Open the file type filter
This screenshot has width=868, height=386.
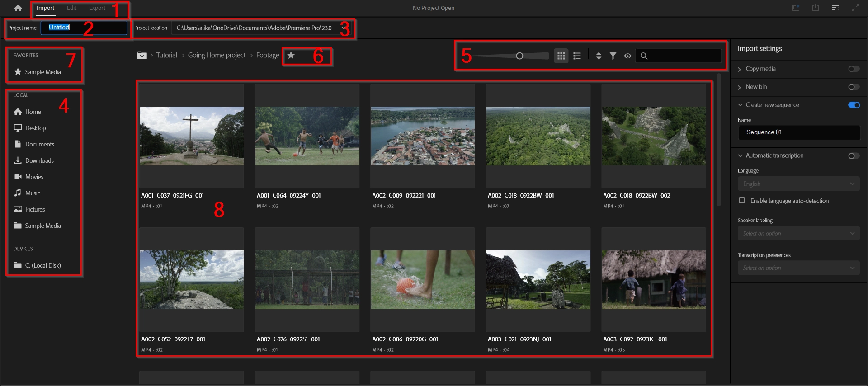[x=613, y=56]
